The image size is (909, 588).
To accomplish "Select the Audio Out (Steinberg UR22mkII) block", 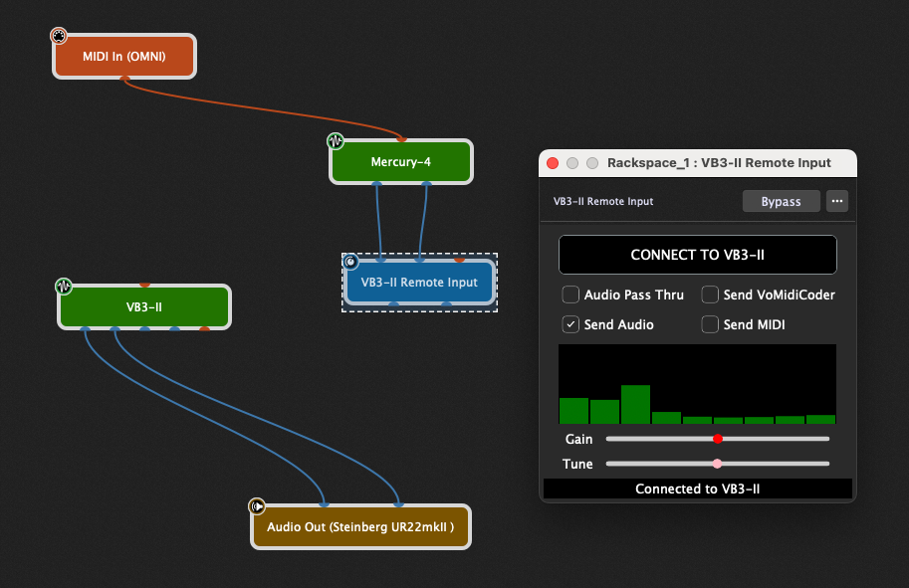I will (360, 526).
